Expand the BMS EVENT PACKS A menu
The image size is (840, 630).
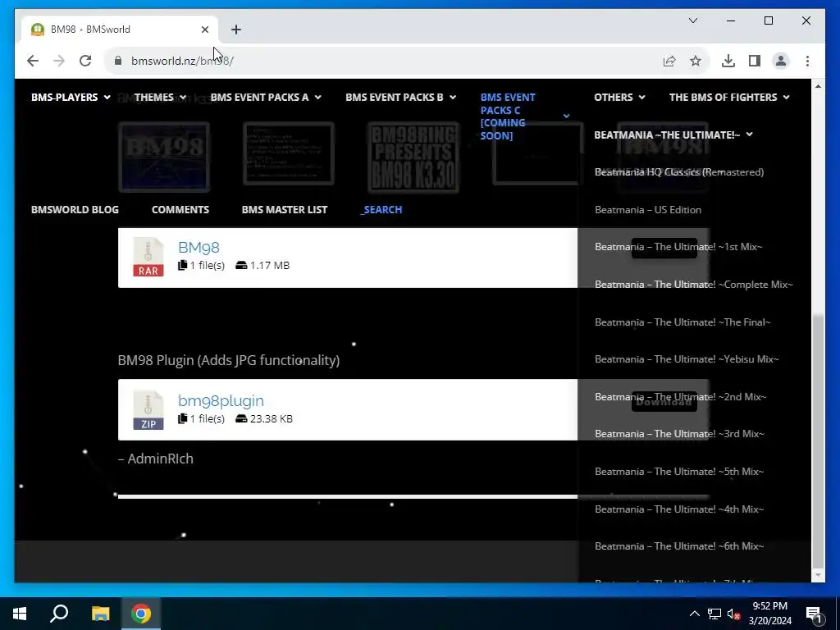266,97
